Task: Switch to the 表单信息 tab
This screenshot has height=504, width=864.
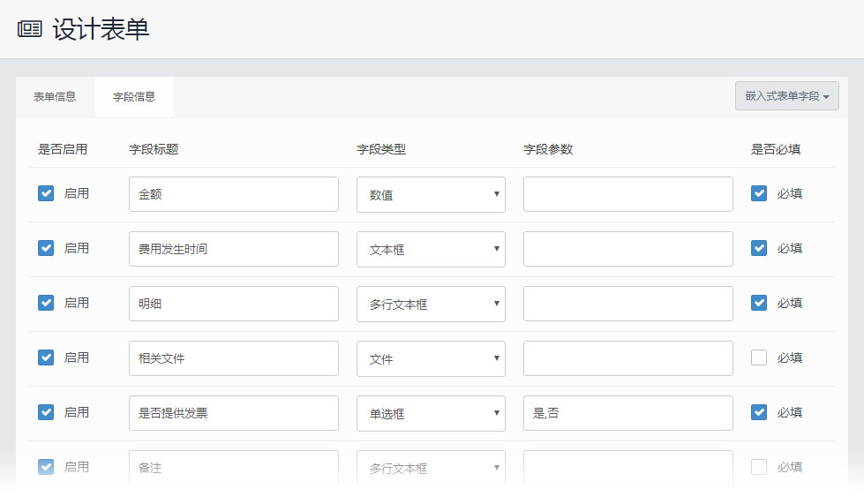Action: [55, 97]
